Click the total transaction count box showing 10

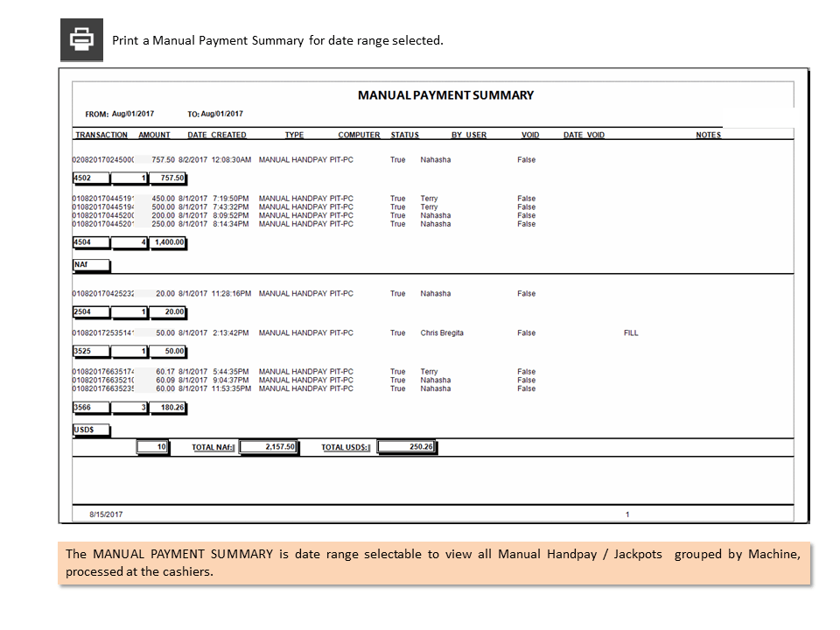coord(152,447)
